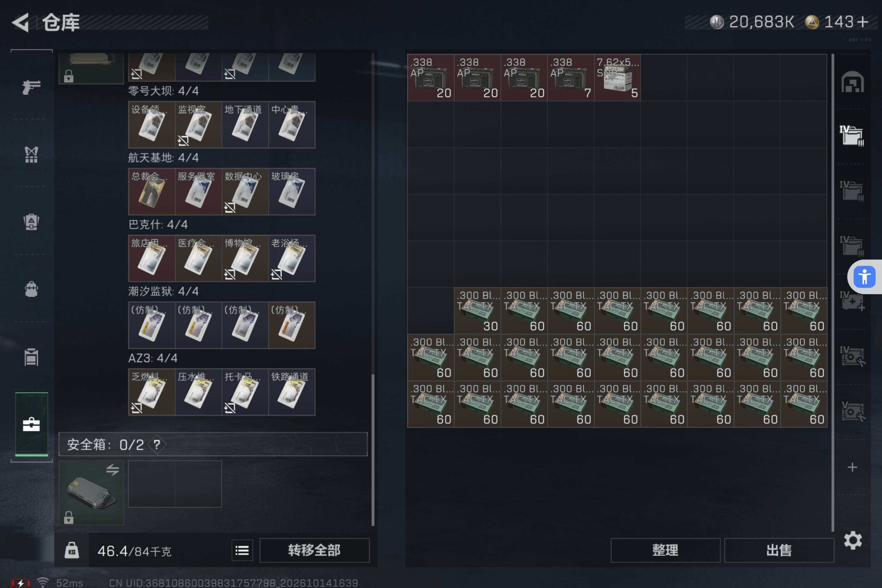Select the tactical vest category icon

click(x=31, y=154)
